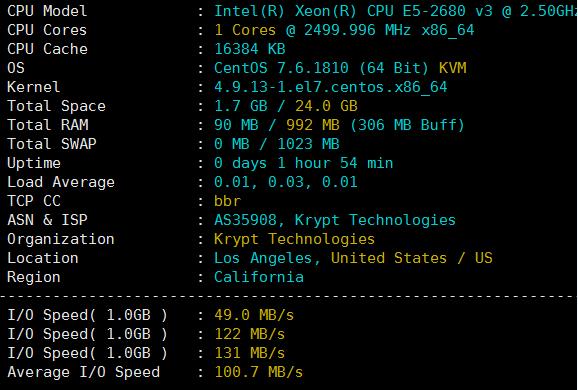The image size is (578, 390).
Task: Click the California region value
Action: pyautogui.click(x=259, y=277)
